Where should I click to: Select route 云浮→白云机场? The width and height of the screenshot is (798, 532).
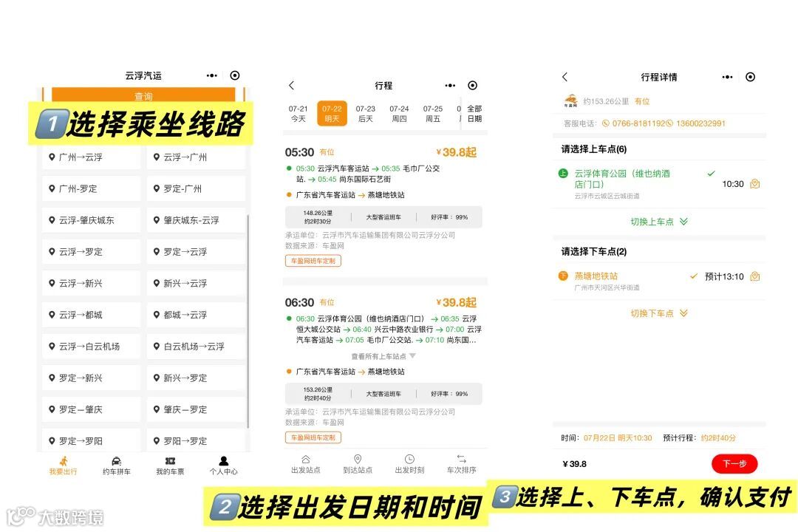[x=92, y=347]
